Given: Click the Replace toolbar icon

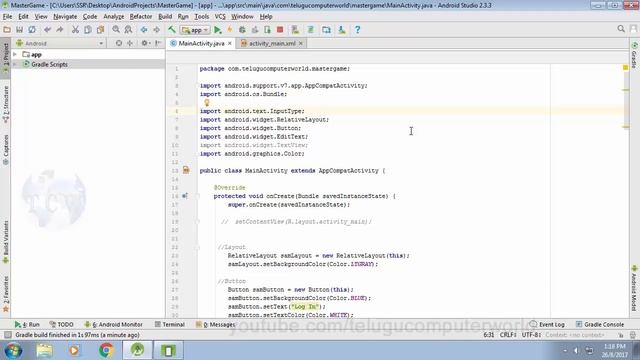Looking at the screenshot, I should click(x=128, y=30).
